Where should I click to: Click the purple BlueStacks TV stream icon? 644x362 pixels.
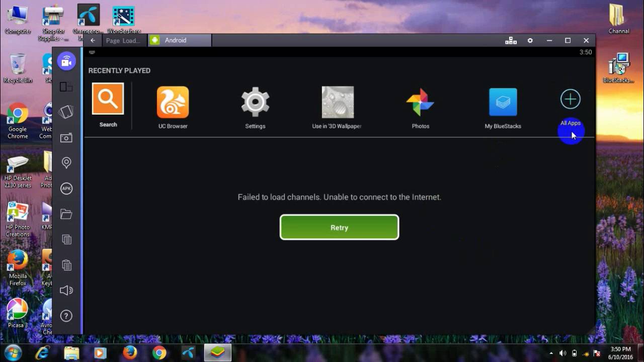(66, 61)
